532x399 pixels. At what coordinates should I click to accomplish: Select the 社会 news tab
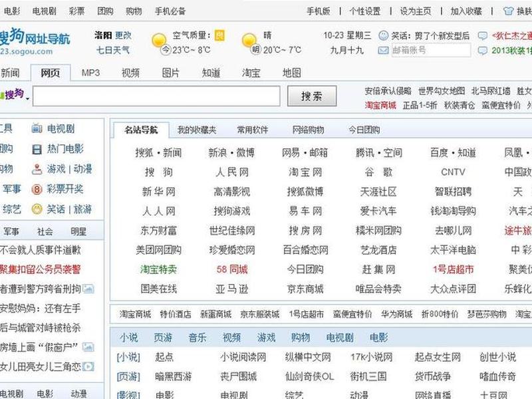tap(45, 231)
